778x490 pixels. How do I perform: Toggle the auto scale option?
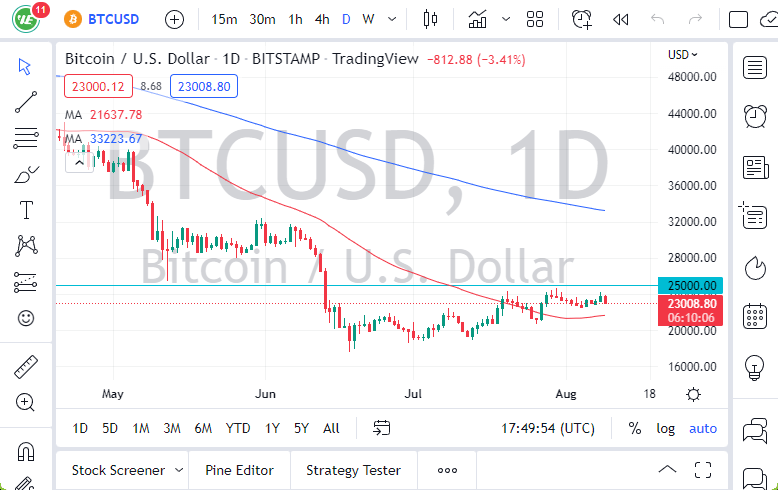click(x=703, y=428)
